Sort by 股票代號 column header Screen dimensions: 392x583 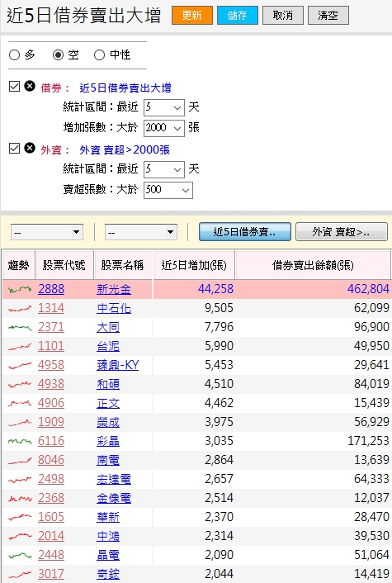(64, 265)
